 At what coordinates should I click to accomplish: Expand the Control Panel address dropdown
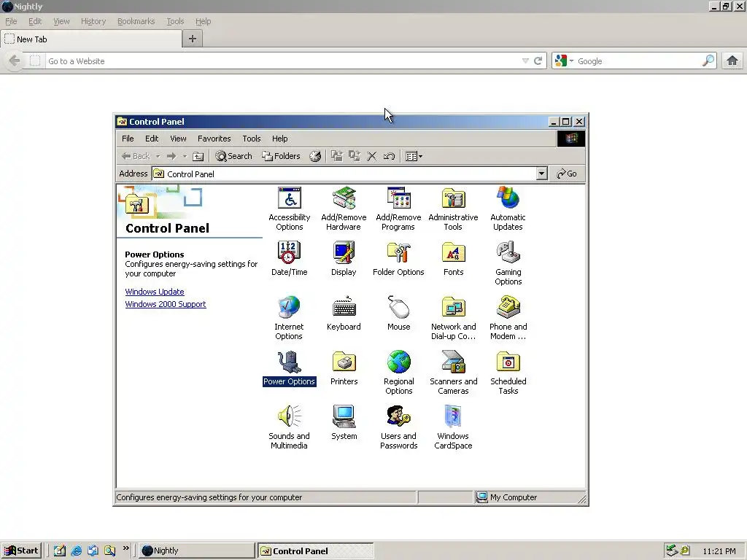(x=541, y=174)
